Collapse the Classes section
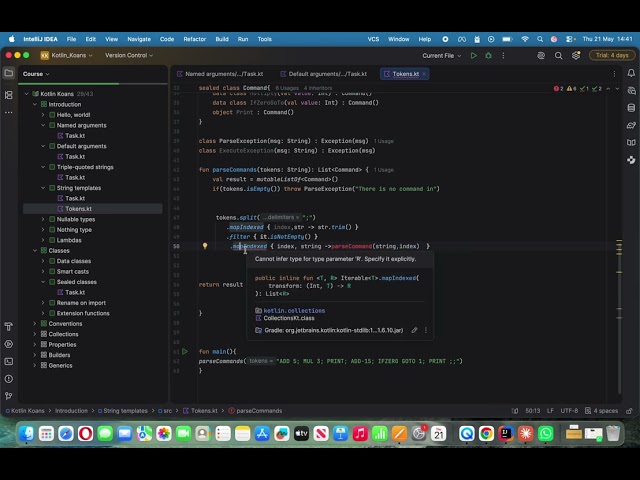Viewport: 640px width, 480px height. tap(35, 251)
